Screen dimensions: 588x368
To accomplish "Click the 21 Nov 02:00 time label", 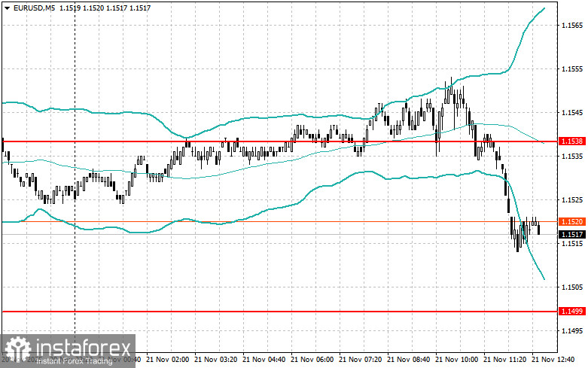I will point(167,360).
